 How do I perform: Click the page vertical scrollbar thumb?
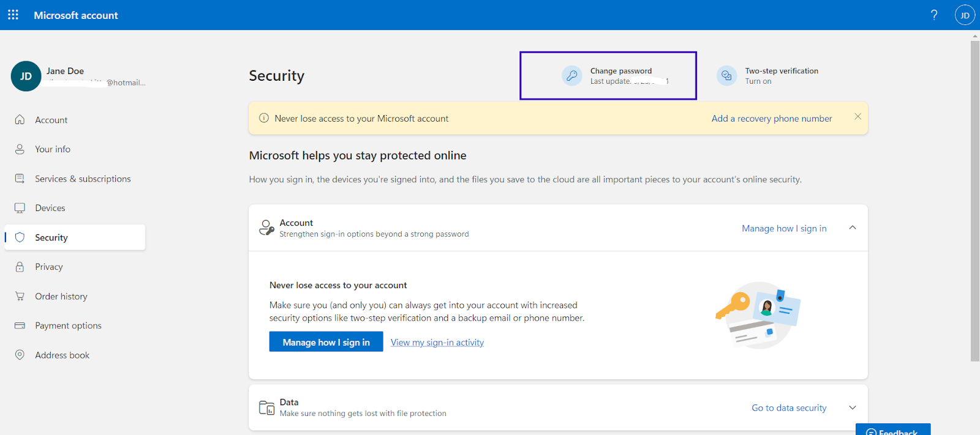[975, 201]
